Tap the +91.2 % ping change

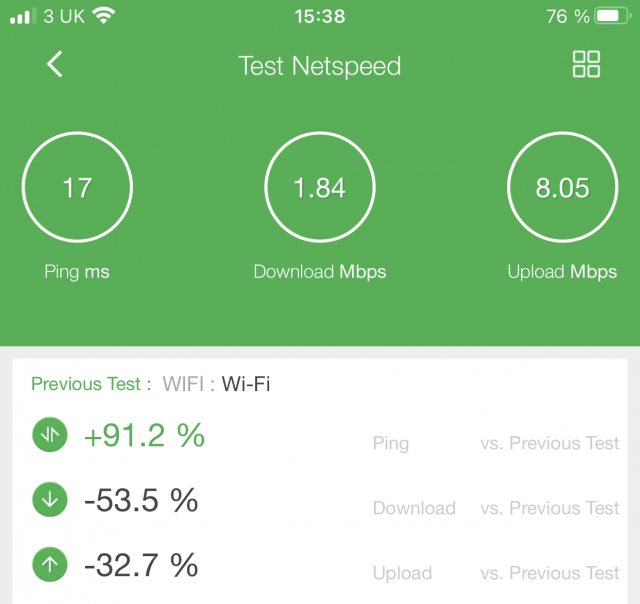[x=144, y=435]
